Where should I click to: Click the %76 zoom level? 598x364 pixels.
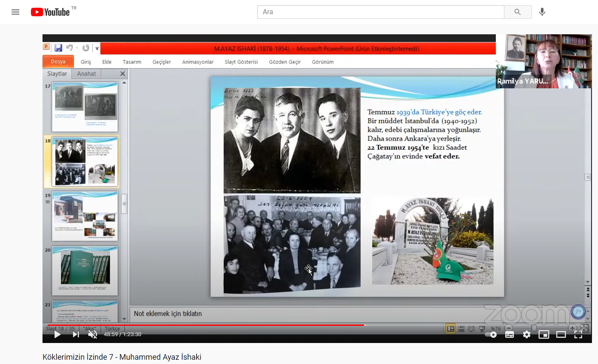pyautogui.click(x=496, y=329)
